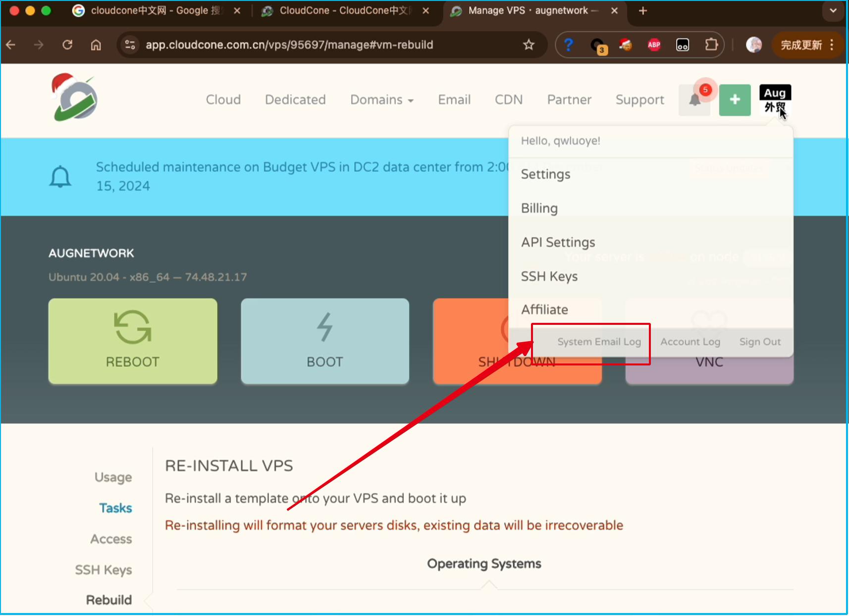This screenshot has width=849, height=616.
Task: Open the Extensions puzzle piece menu
Action: point(711,45)
